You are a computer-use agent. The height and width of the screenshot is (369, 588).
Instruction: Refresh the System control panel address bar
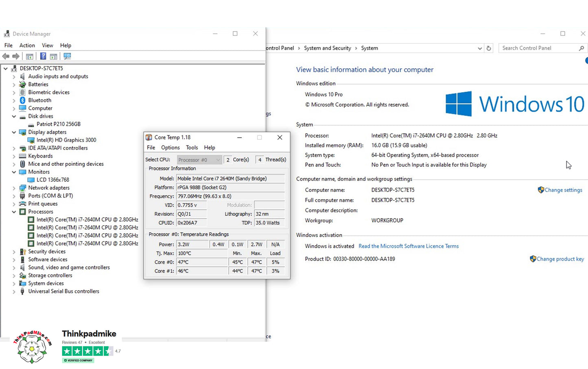tap(489, 48)
